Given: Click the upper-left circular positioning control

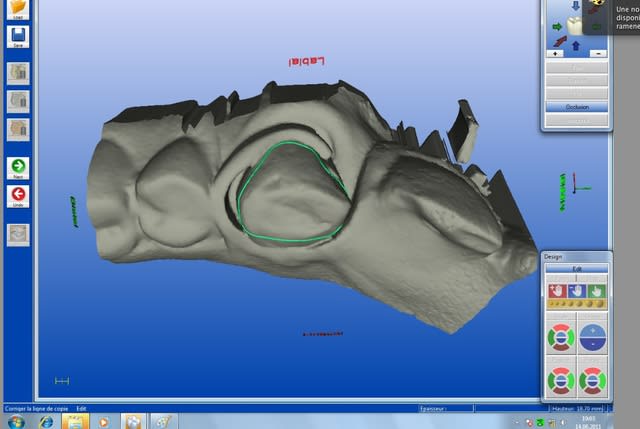Looking at the screenshot, I should click(559, 336).
